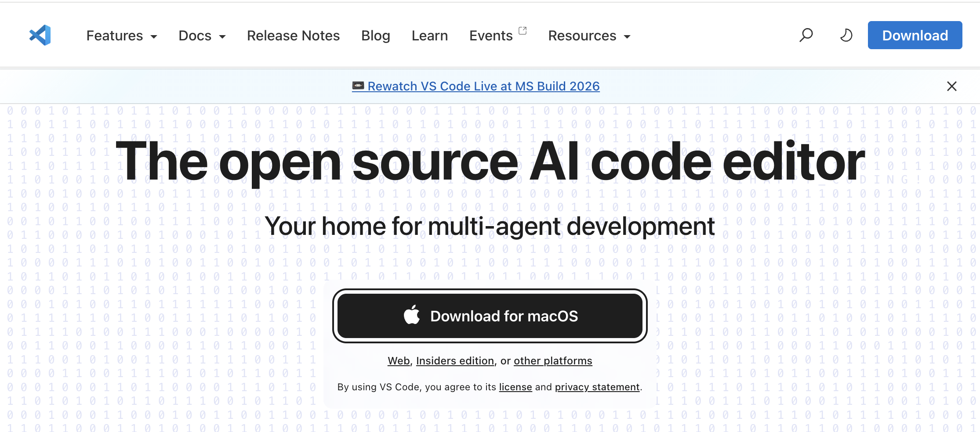Viewport: 980px width, 432px height.
Task: Click the tape icon beside Rewatch banner
Action: click(358, 86)
